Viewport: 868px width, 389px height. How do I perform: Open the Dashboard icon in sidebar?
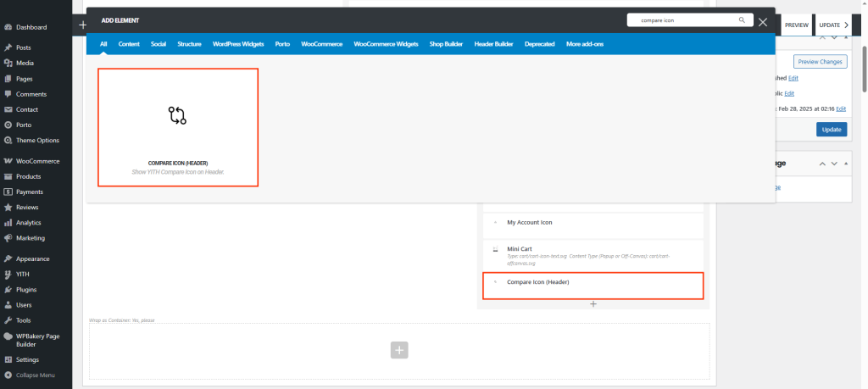coord(8,27)
